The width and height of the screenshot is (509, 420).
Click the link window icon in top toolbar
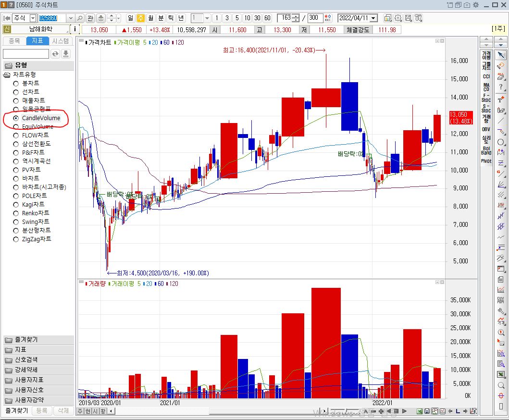[x=387, y=18]
